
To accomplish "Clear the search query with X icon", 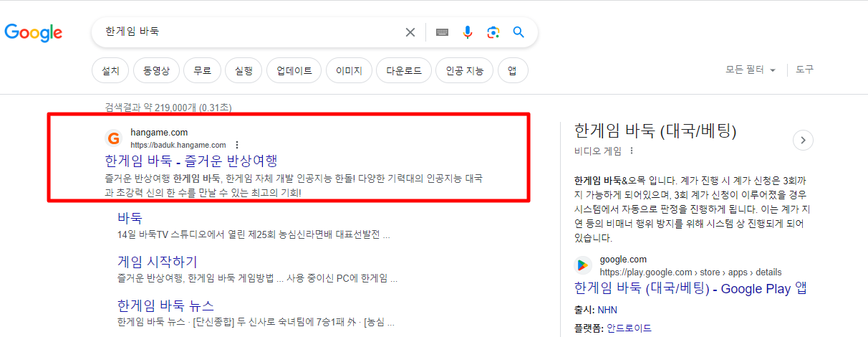I will [410, 32].
